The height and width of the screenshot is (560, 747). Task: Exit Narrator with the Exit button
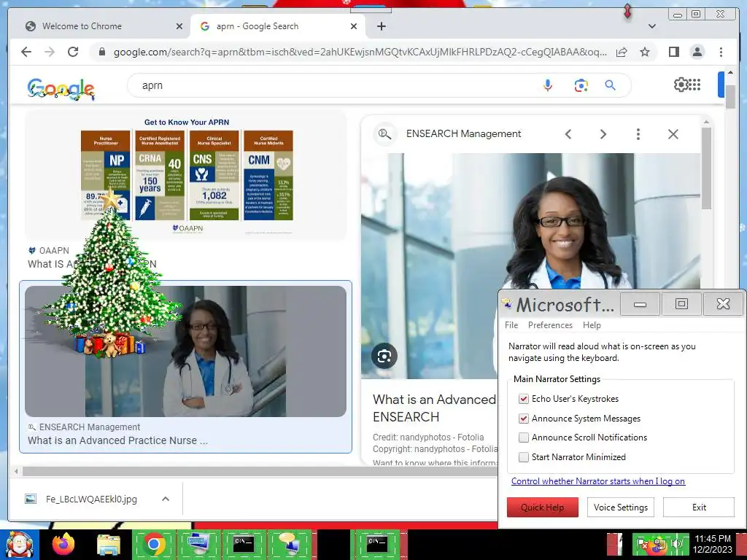pyautogui.click(x=698, y=507)
